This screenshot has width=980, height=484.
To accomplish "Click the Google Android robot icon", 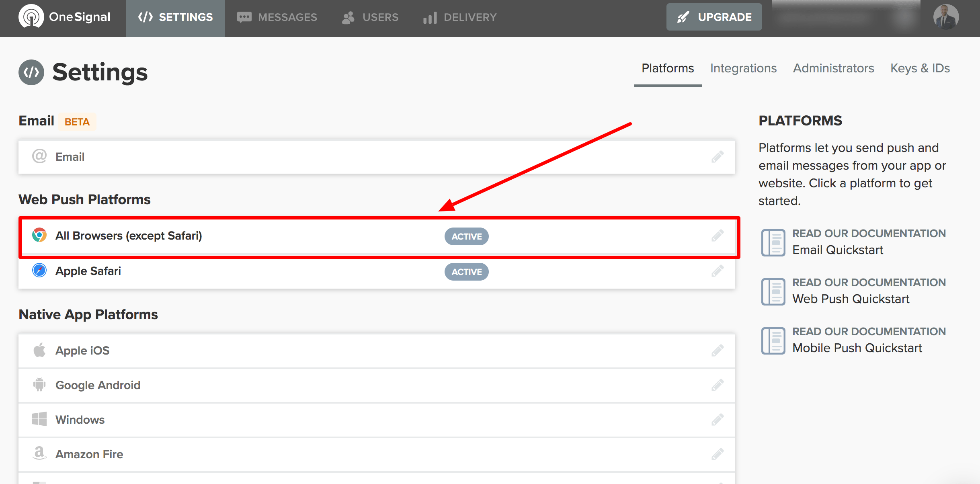I will (39, 385).
